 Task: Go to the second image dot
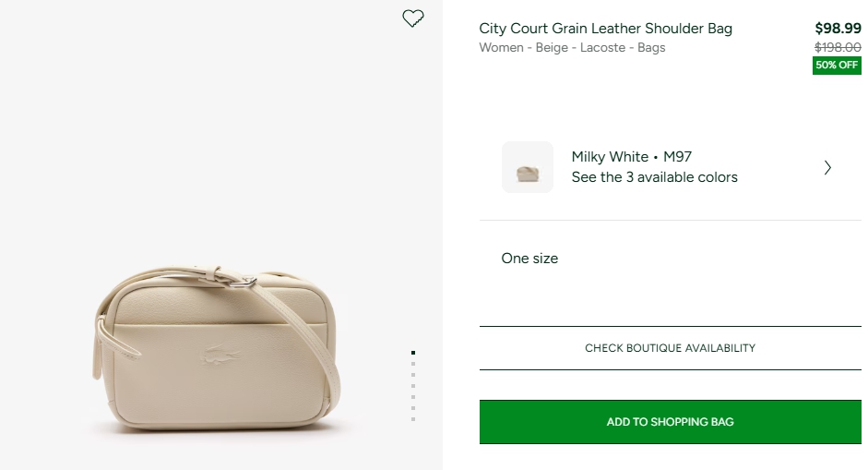pyautogui.click(x=413, y=364)
